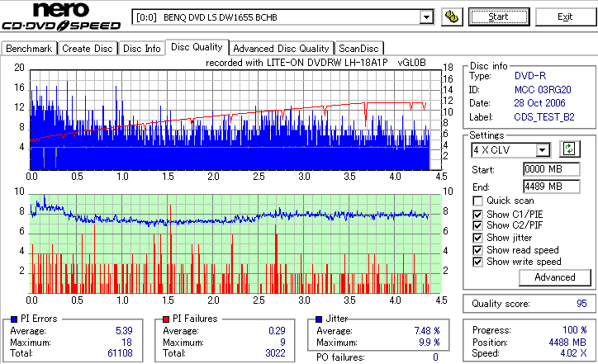Enable the Quick scan checkbox
This screenshot has width=598, height=364.
click(477, 201)
